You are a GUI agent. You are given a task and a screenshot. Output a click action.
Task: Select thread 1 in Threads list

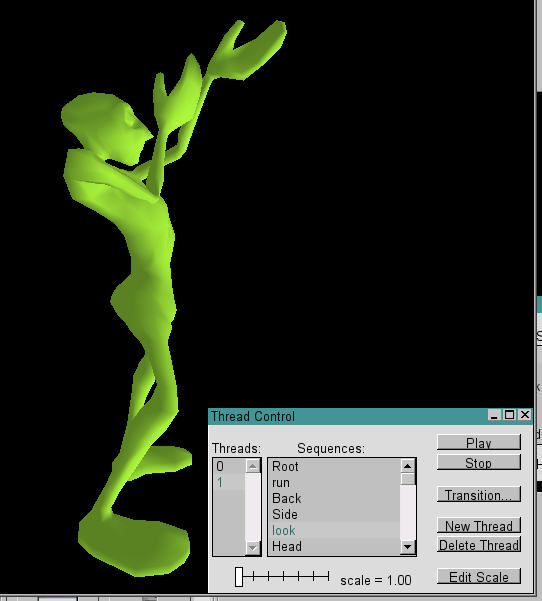229,482
